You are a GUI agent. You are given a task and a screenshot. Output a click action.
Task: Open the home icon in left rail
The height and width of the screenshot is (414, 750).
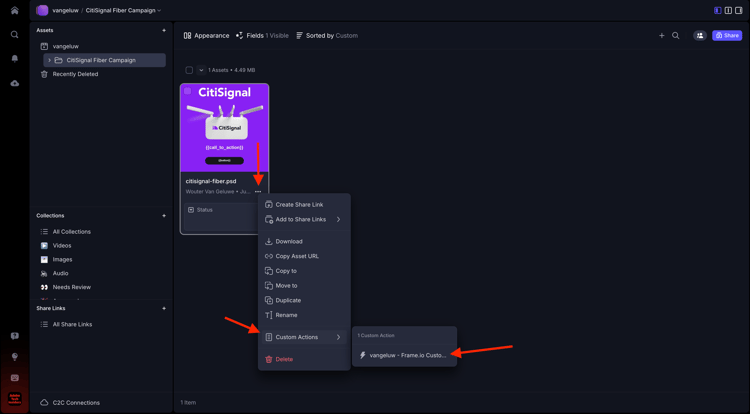14,11
